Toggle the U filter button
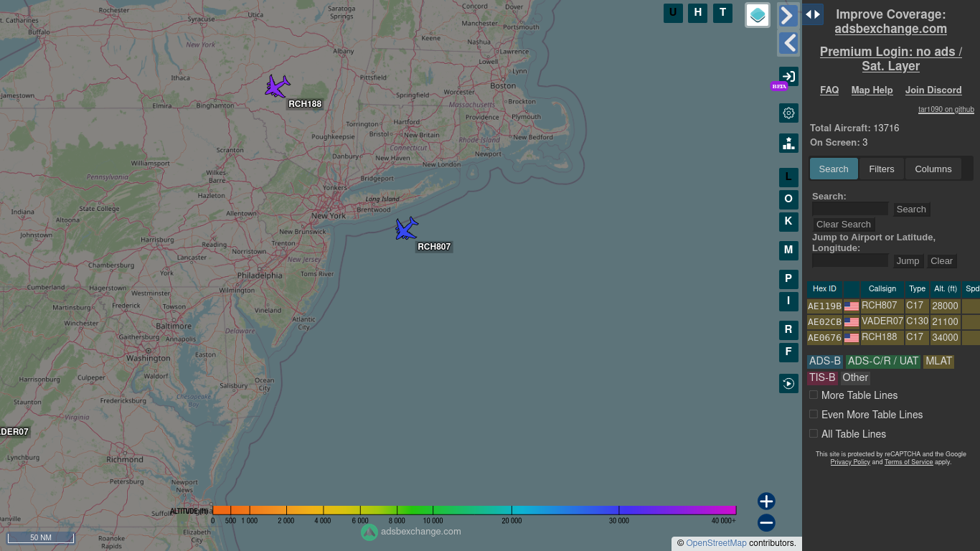980x551 pixels. pos(673,13)
